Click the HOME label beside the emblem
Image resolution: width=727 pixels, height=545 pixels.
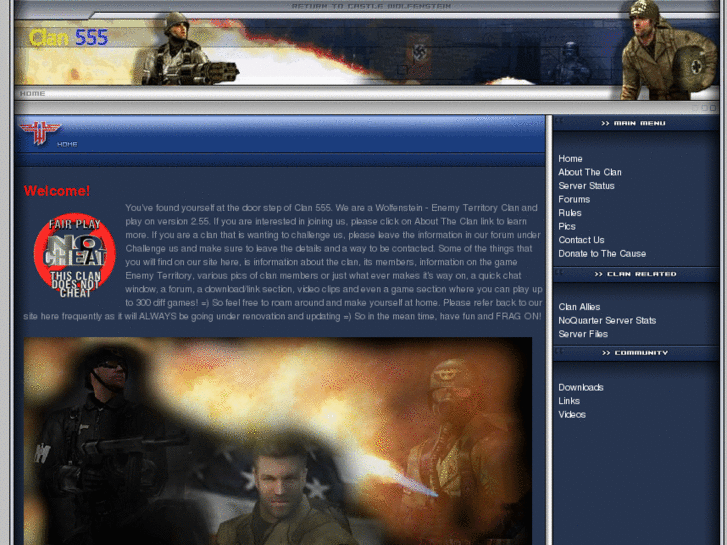tap(67, 144)
